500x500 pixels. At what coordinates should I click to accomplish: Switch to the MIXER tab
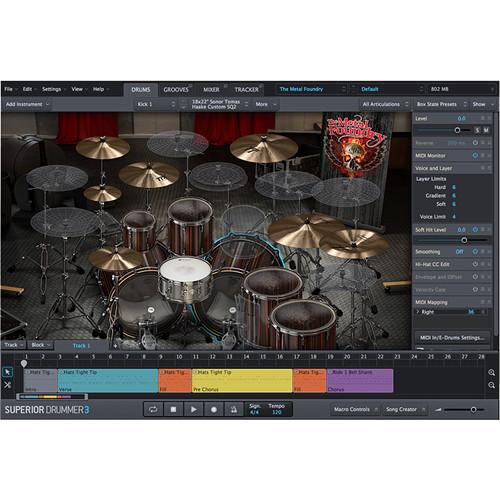click(x=212, y=90)
